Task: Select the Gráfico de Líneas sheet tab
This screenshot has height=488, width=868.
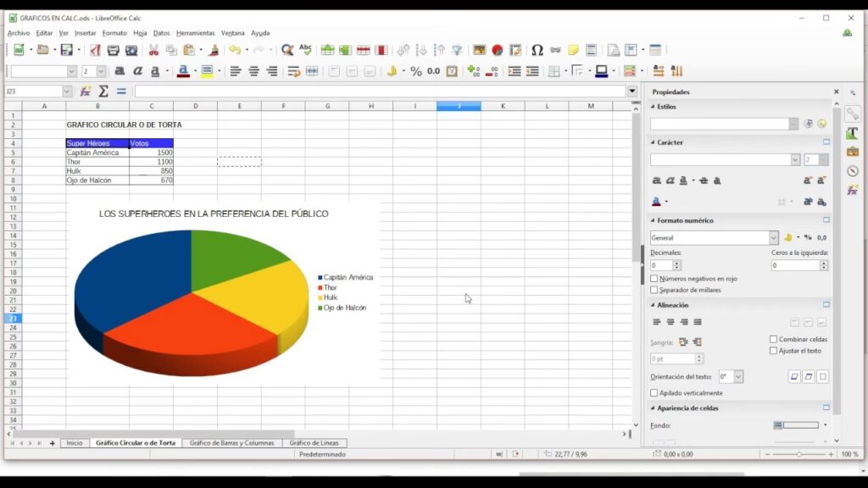Action: tap(314, 443)
